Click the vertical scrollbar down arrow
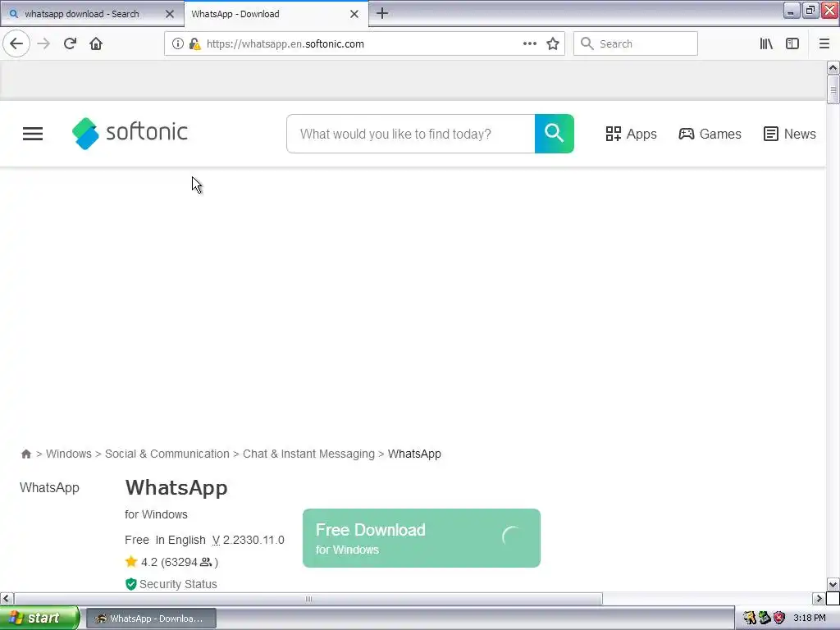The height and width of the screenshot is (630, 840). click(x=833, y=584)
